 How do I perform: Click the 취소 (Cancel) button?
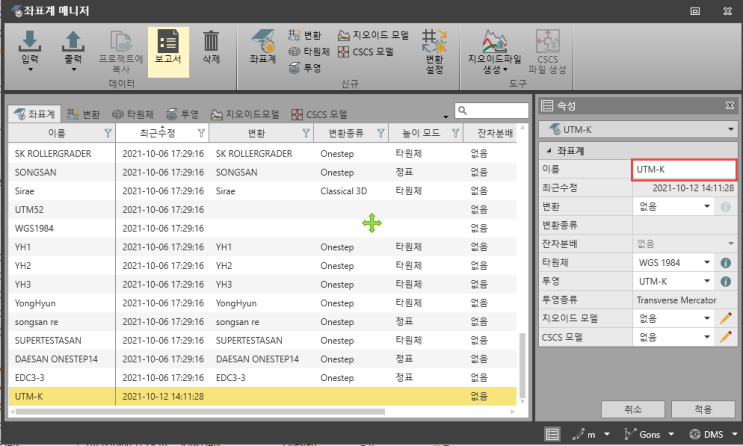(x=633, y=408)
